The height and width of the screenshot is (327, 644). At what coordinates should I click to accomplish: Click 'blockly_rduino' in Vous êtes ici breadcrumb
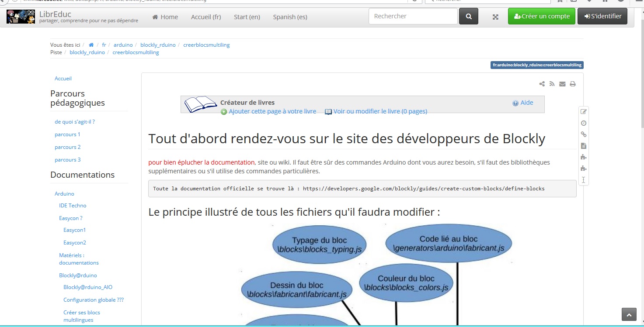(x=158, y=45)
